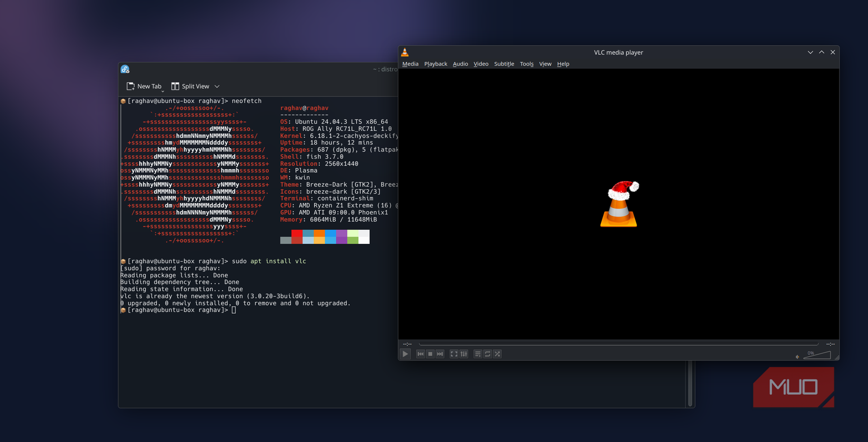This screenshot has height=442, width=868.
Task: Show VLC extended settings equalizer icon
Action: [464, 354]
